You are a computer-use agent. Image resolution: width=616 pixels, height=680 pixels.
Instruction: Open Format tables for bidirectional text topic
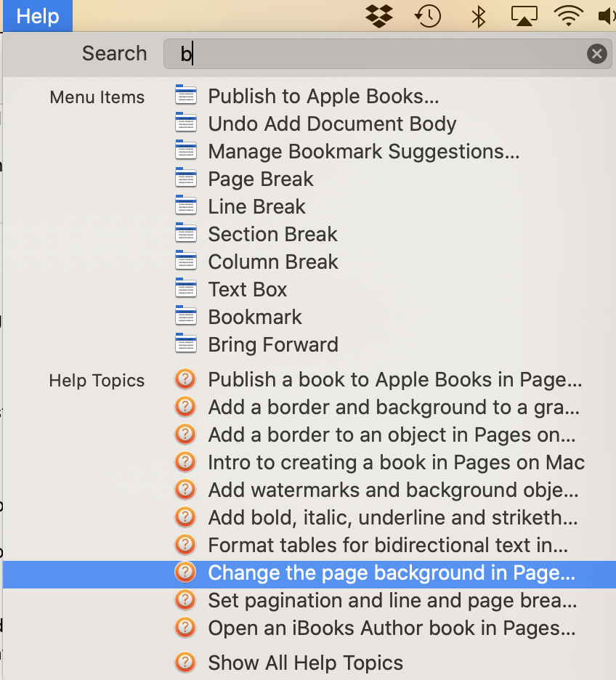point(388,545)
